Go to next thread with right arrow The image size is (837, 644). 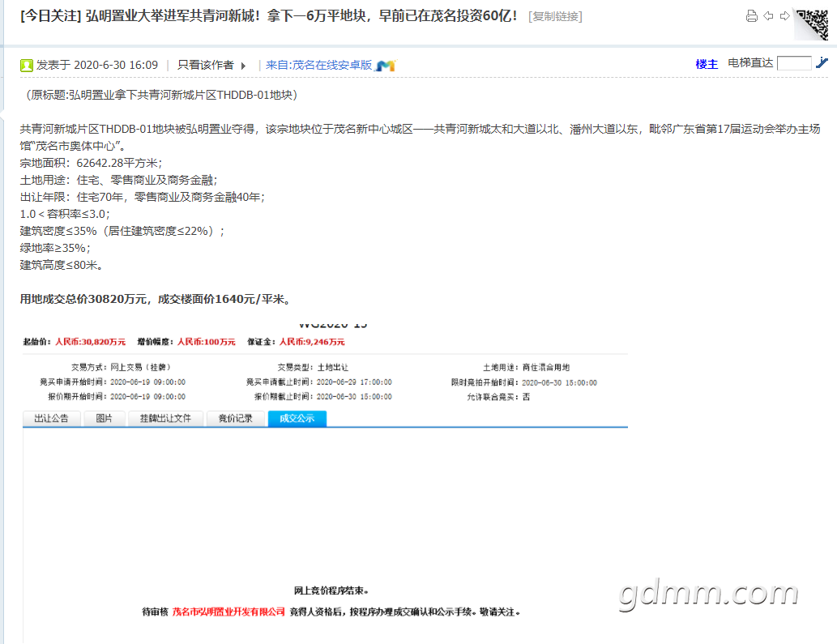click(784, 16)
